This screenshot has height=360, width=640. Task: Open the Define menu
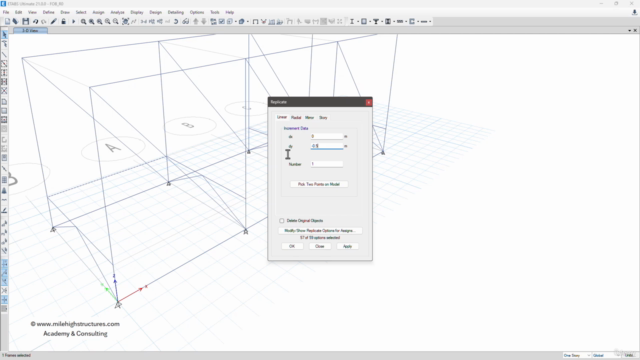tap(48, 12)
